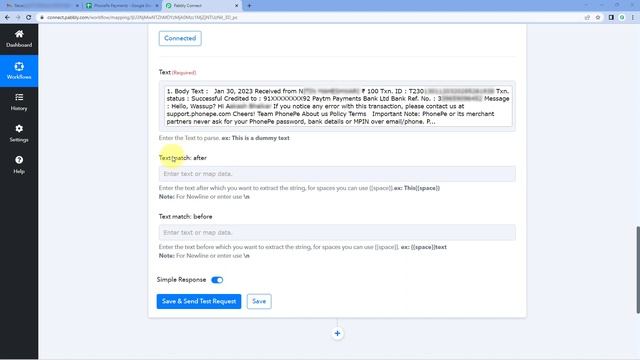Toggle the Simple Response switch

(x=217, y=280)
